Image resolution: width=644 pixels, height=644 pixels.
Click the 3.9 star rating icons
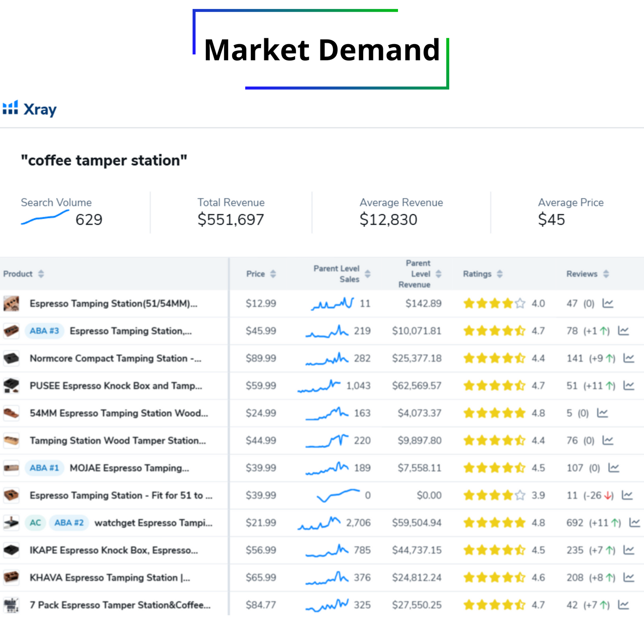tap(494, 496)
